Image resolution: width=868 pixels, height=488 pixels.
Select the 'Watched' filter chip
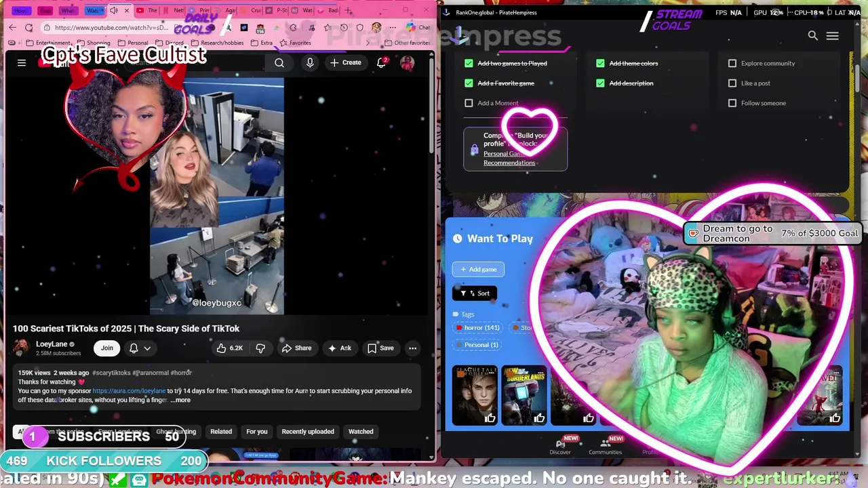coord(361,432)
